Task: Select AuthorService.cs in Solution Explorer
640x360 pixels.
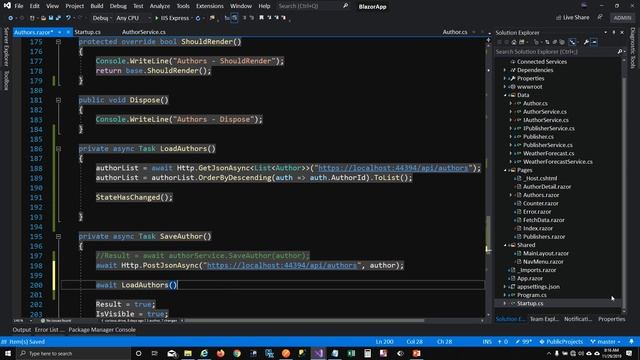Action: point(544,112)
